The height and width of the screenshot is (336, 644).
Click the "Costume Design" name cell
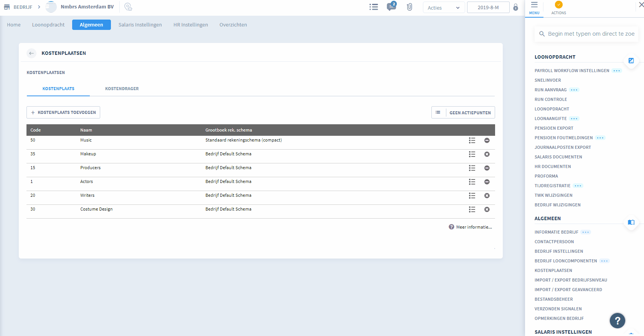96,209
